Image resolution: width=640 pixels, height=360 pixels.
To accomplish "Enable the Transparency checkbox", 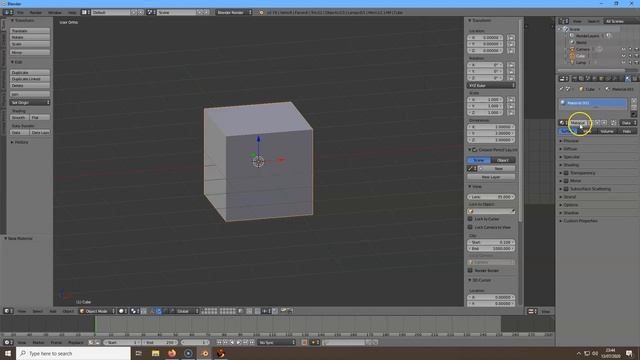I will pyautogui.click(x=566, y=173).
